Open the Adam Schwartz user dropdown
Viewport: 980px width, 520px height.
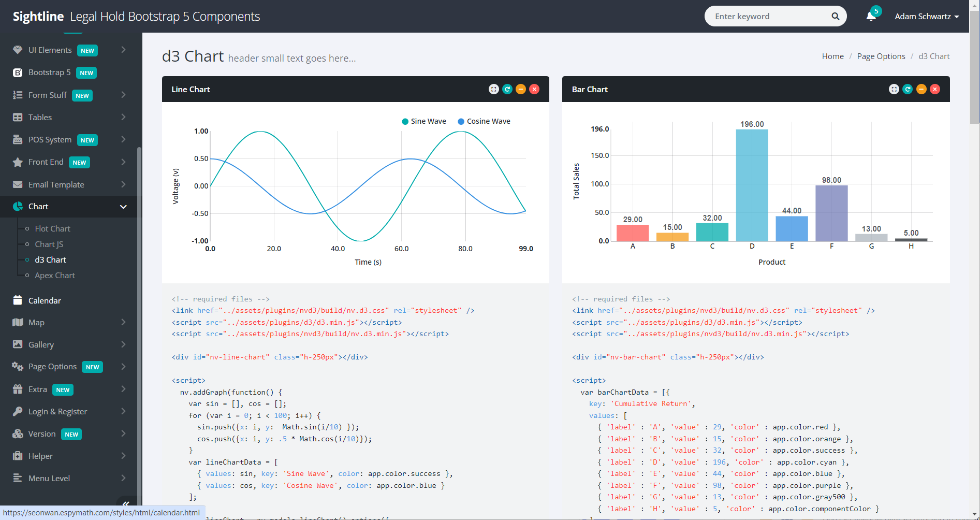[x=926, y=17]
